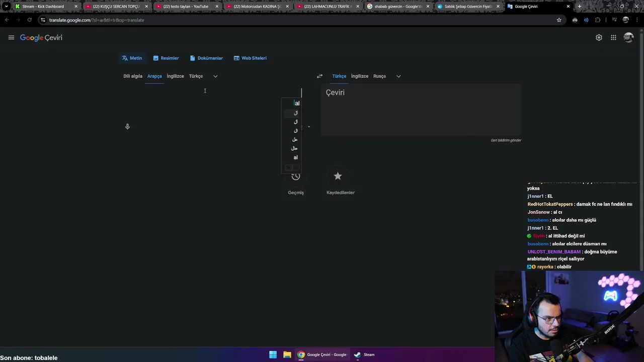The width and height of the screenshot is (644, 362).
Task: Click the Kaydedilenler label
Action: 341,193
